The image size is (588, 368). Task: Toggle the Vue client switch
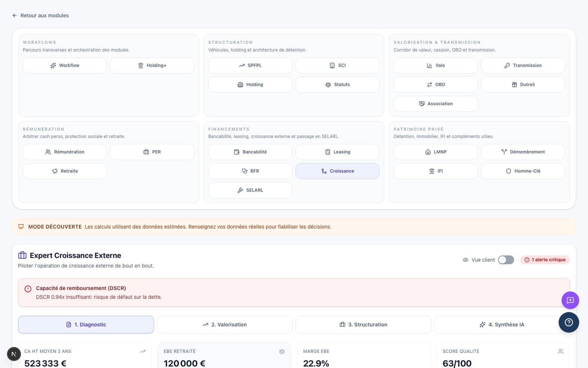[x=506, y=260]
